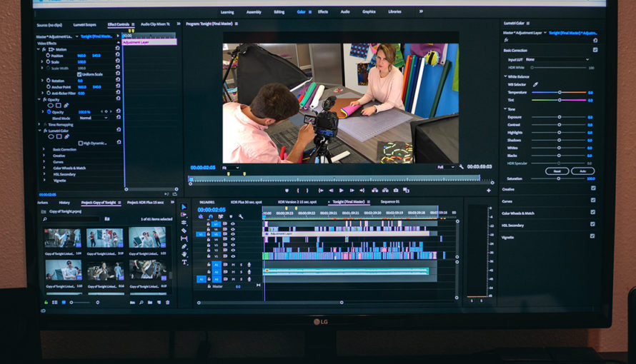The height and width of the screenshot is (364, 636).
Task: Click the Auto button in Tone
Action: click(583, 171)
